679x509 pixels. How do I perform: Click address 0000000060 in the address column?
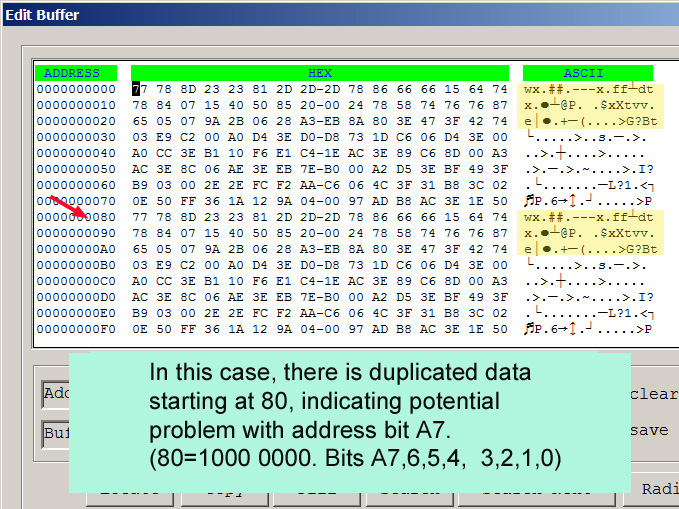click(x=76, y=185)
